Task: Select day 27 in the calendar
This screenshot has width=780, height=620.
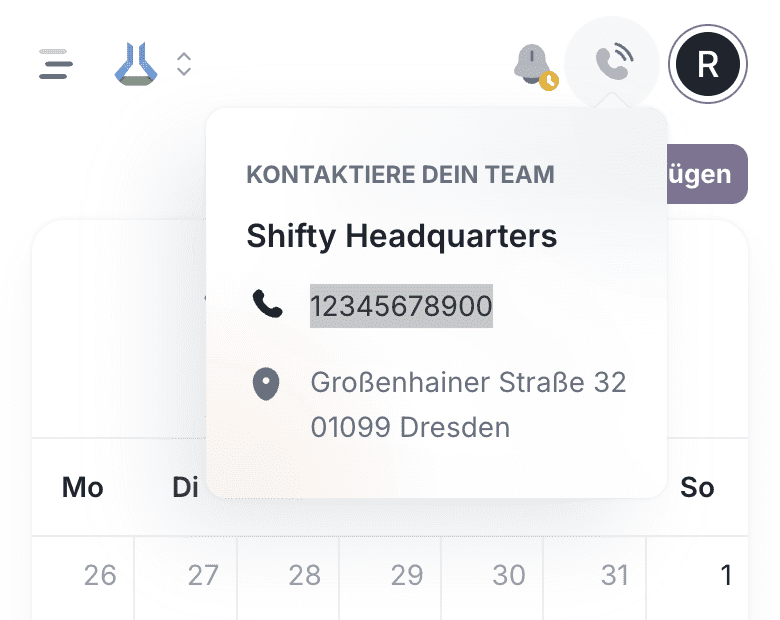Action: click(x=203, y=575)
